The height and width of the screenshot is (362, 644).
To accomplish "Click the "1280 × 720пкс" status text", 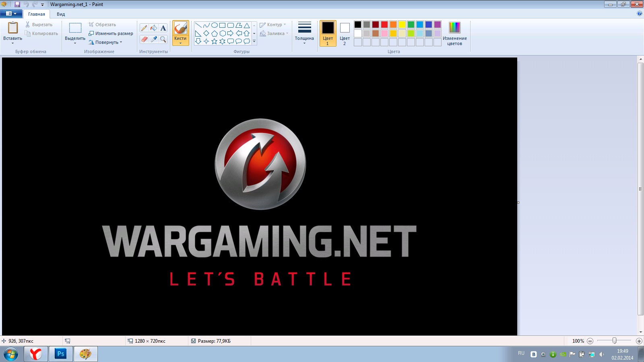I will coord(150,341).
